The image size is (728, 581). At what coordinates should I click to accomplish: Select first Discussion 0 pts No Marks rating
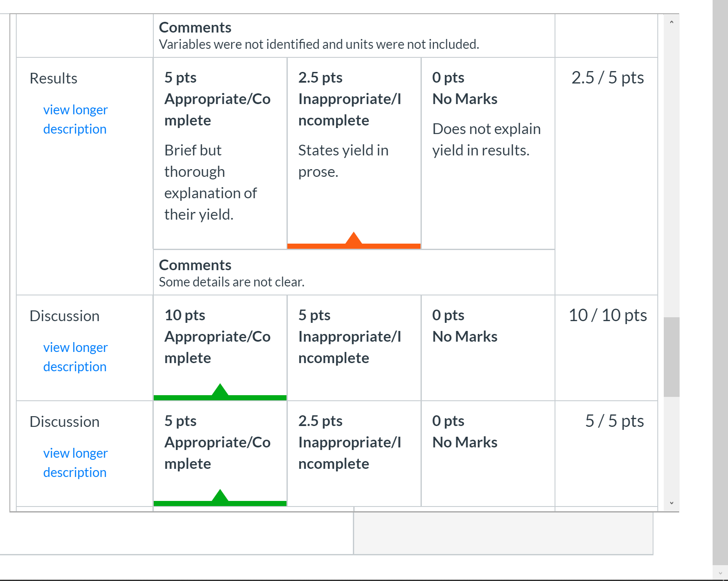488,348
